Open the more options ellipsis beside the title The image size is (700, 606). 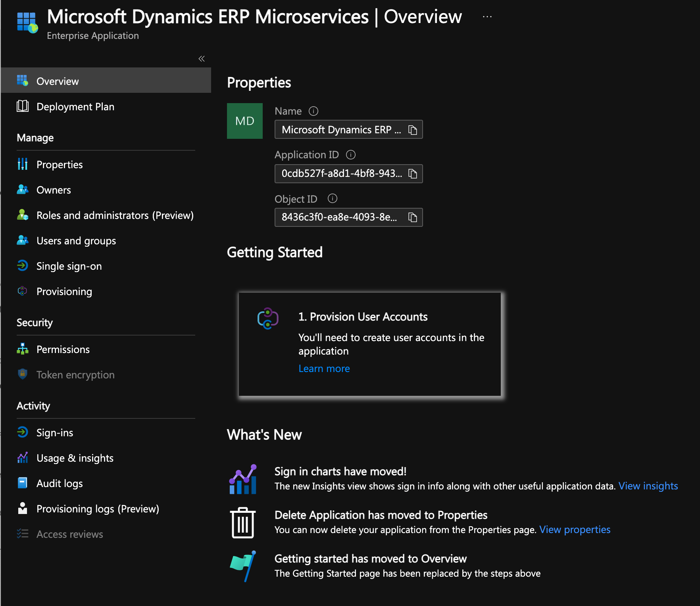point(487,17)
